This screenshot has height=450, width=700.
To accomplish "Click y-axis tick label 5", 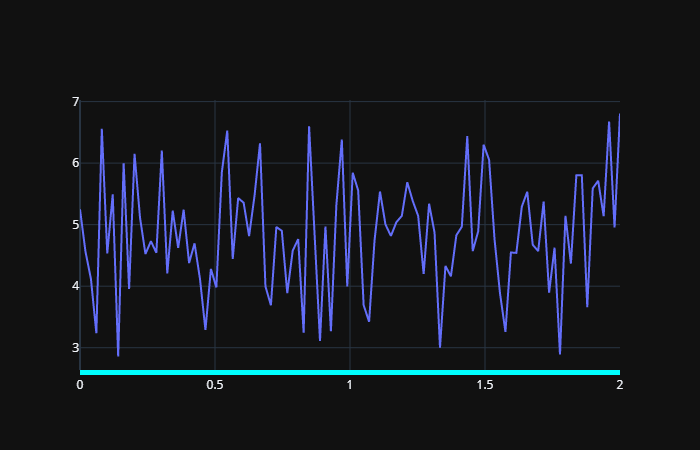I will pyautogui.click(x=75, y=225).
